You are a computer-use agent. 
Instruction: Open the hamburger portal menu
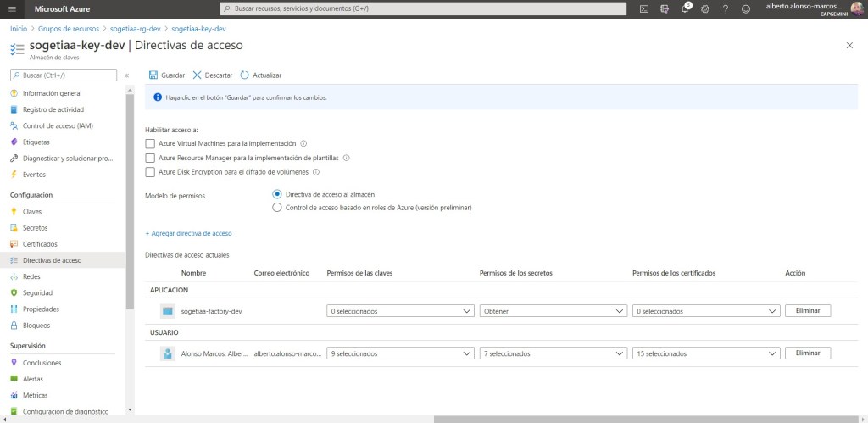12,8
